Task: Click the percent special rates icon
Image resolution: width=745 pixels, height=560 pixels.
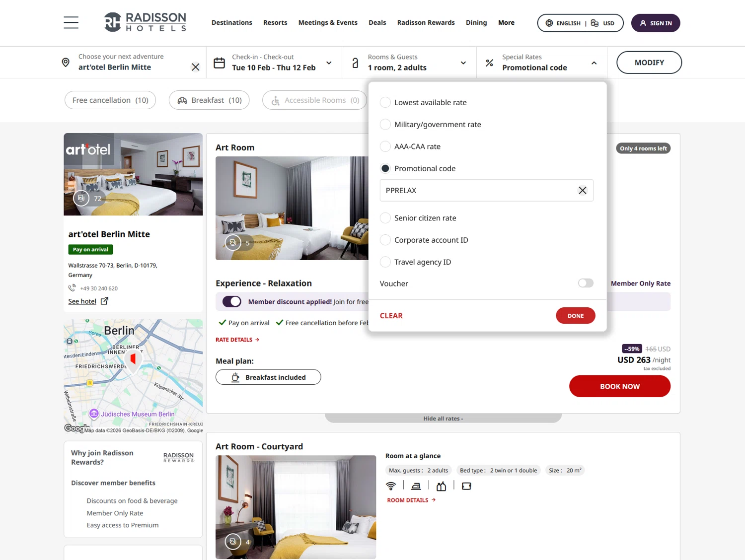Action: (x=489, y=63)
